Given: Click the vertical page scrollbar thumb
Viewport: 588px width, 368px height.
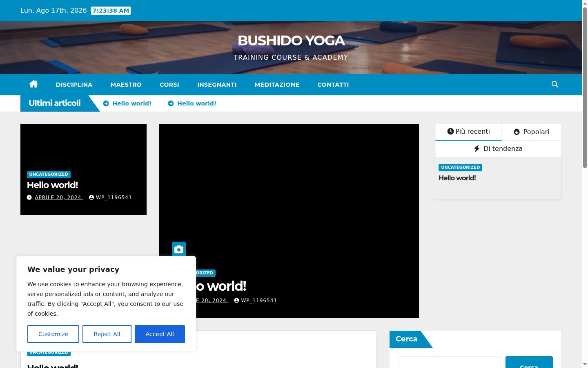Looking at the screenshot, I should [585, 87].
